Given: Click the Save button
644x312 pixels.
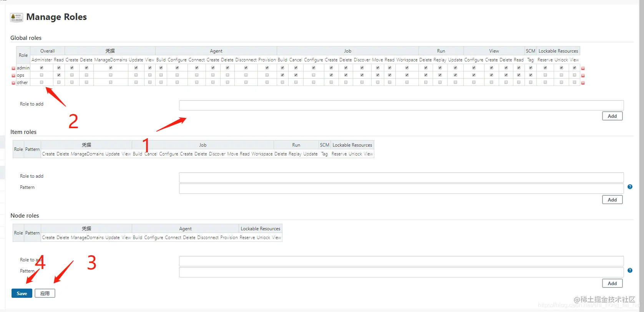Looking at the screenshot, I should click(22, 294).
